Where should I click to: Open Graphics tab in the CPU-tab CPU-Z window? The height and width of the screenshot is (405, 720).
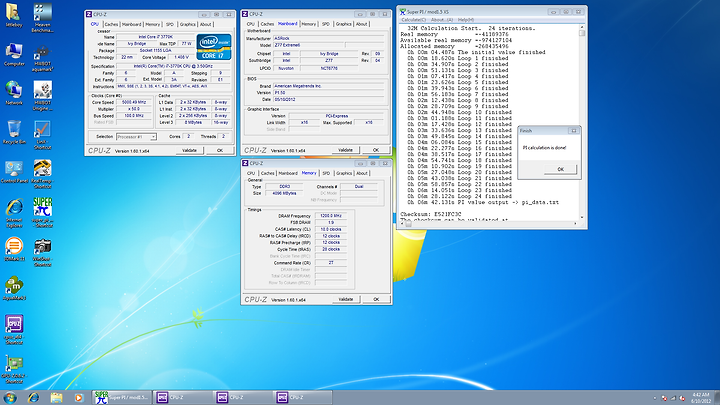[x=187, y=24]
